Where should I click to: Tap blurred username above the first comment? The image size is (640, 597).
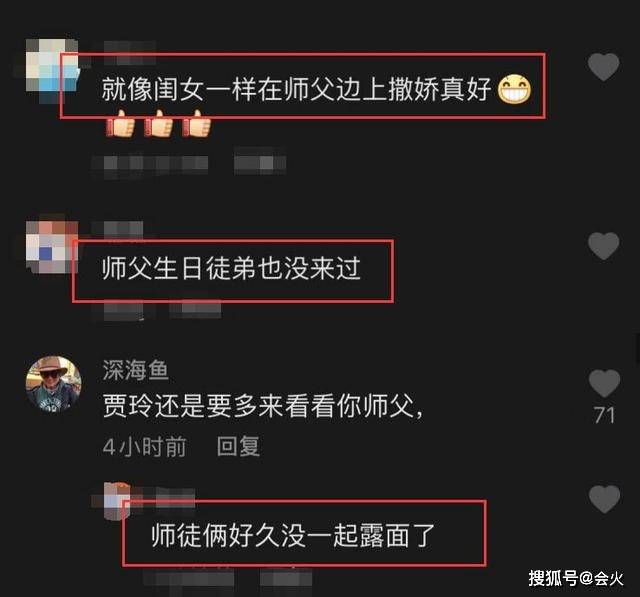click(130, 52)
